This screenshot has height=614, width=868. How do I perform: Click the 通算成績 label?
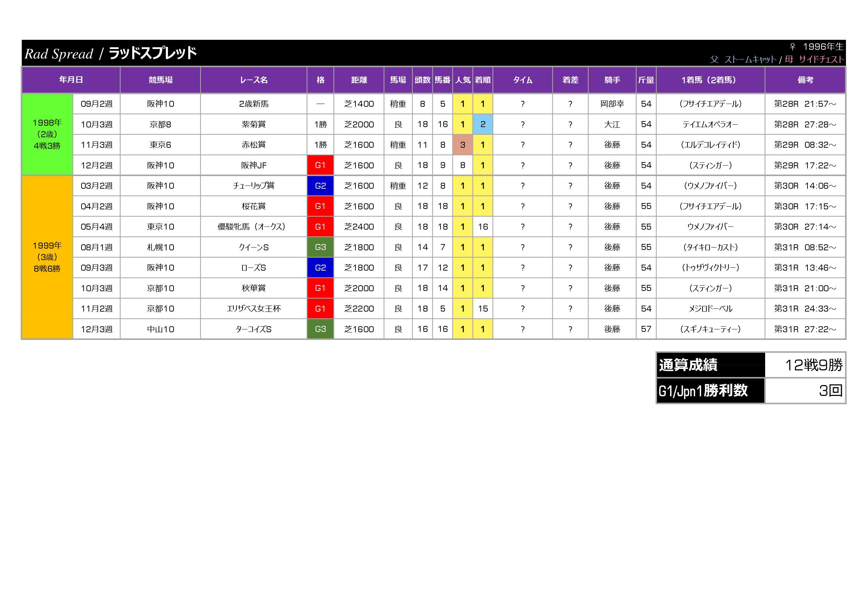(x=711, y=365)
